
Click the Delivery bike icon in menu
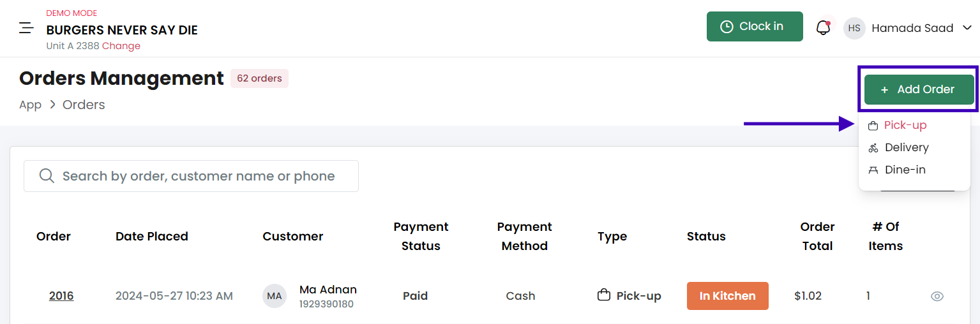pyautogui.click(x=873, y=148)
